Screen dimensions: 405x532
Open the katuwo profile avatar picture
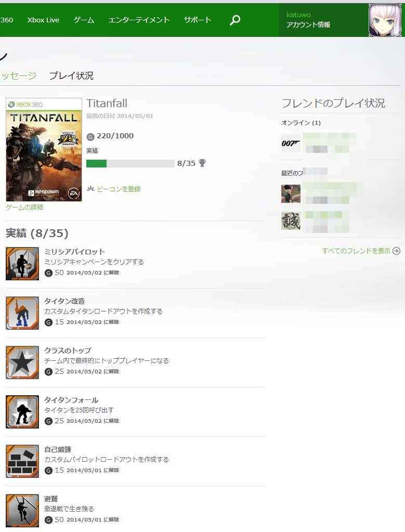click(x=385, y=20)
